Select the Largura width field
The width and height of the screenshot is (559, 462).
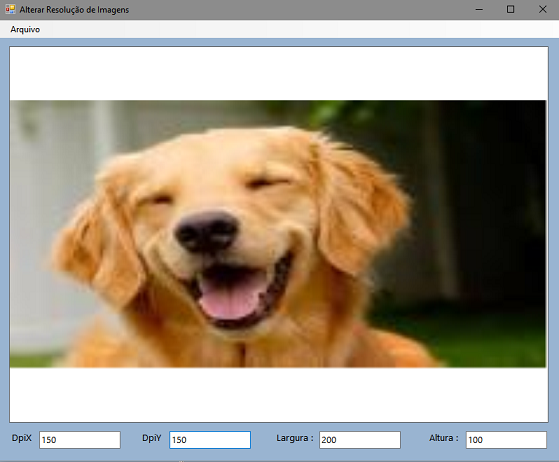pyautogui.click(x=360, y=440)
